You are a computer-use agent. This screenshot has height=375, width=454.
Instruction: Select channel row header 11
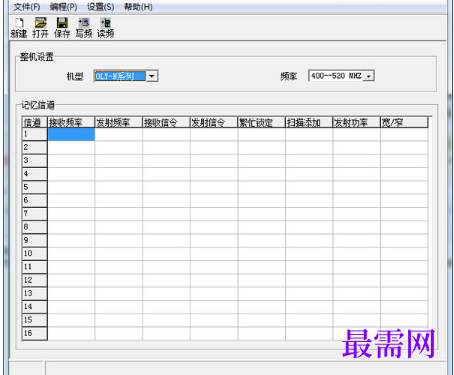click(x=35, y=267)
